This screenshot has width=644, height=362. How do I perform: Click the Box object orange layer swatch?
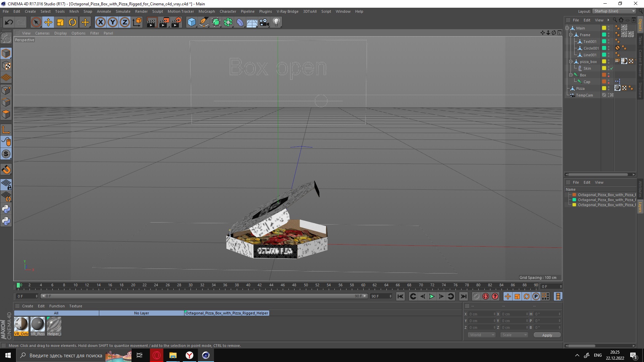[604, 75]
